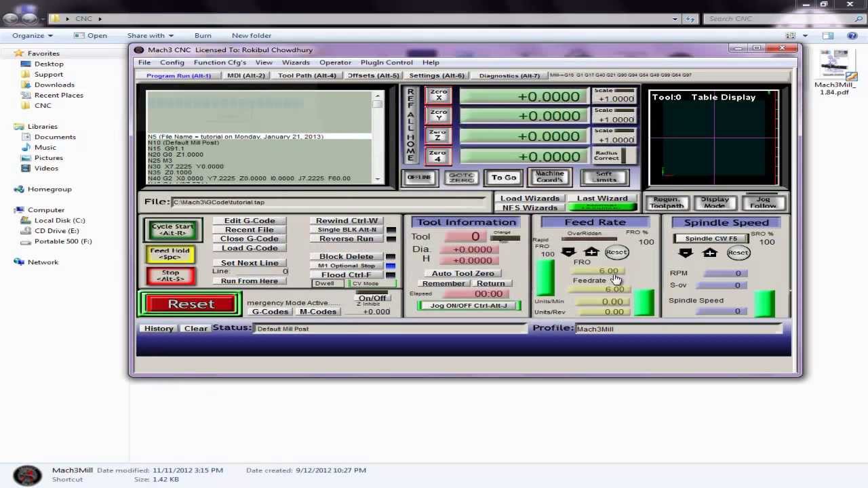Open the PlugIn Control menu

tap(387, 62)
